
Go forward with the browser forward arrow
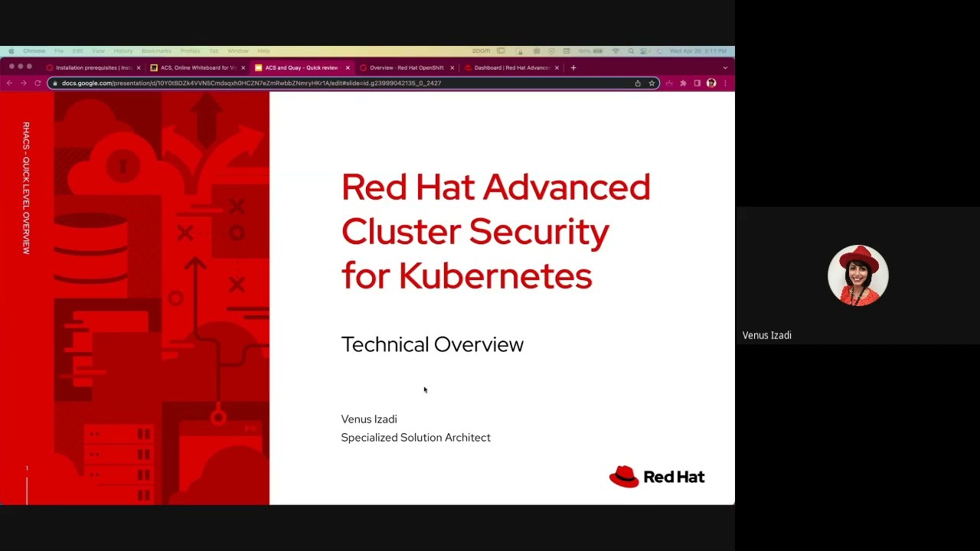(23, 83)
